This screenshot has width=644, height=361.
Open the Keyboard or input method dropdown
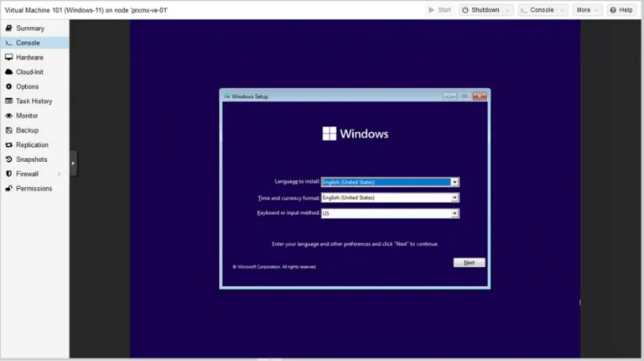coord(454,213)
